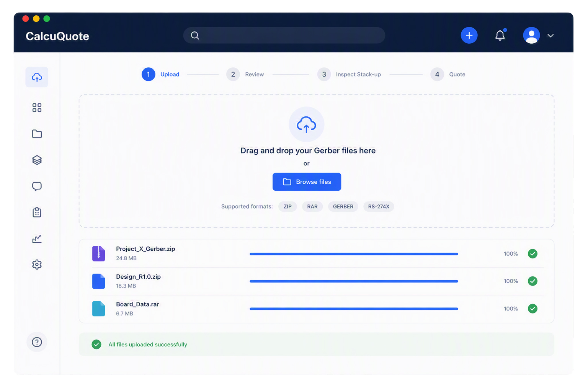This screenshot has height=392, width=588.
Task: Click the user profile avatar
Action: [531, 35]
